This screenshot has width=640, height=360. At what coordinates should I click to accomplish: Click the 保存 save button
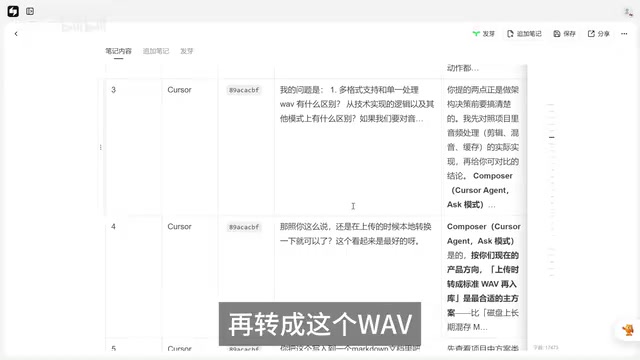click(x=564, y=34)
